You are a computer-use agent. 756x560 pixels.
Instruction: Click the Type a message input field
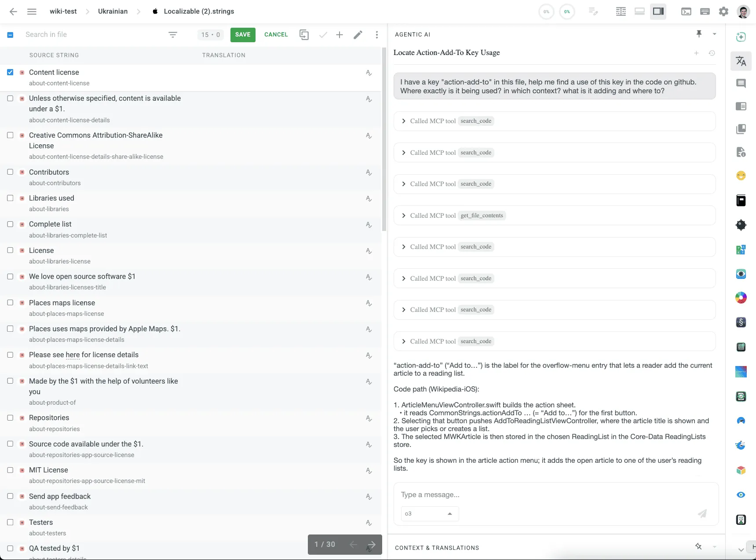tap(545, 494)
